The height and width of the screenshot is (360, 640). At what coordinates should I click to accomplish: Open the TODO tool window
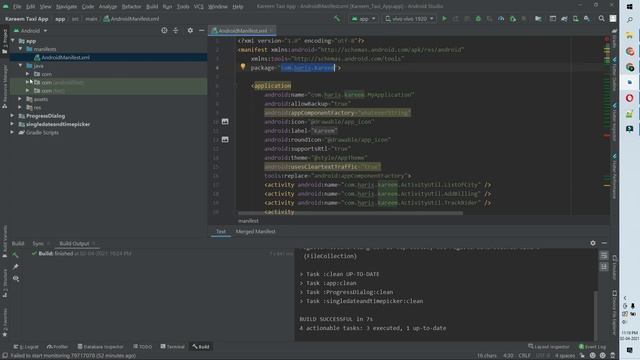point(142,347)
